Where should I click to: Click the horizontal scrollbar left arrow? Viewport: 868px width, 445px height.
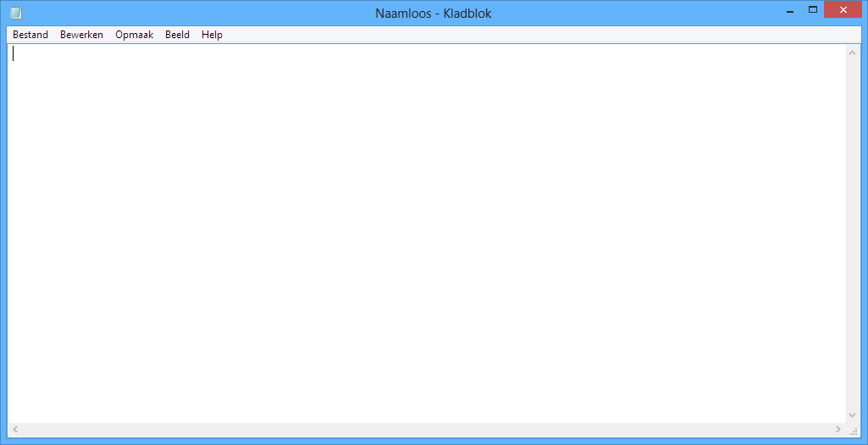click(15, 430)
